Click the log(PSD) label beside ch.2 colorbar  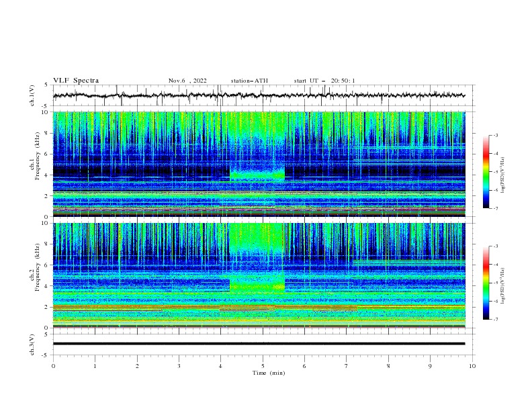(502, 286)
